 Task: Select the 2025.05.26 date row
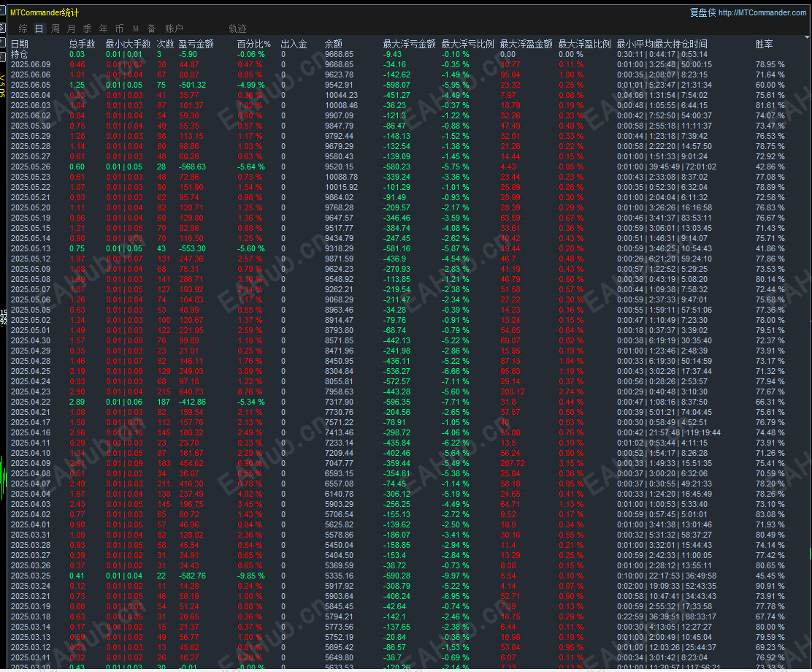click(31, 167)
